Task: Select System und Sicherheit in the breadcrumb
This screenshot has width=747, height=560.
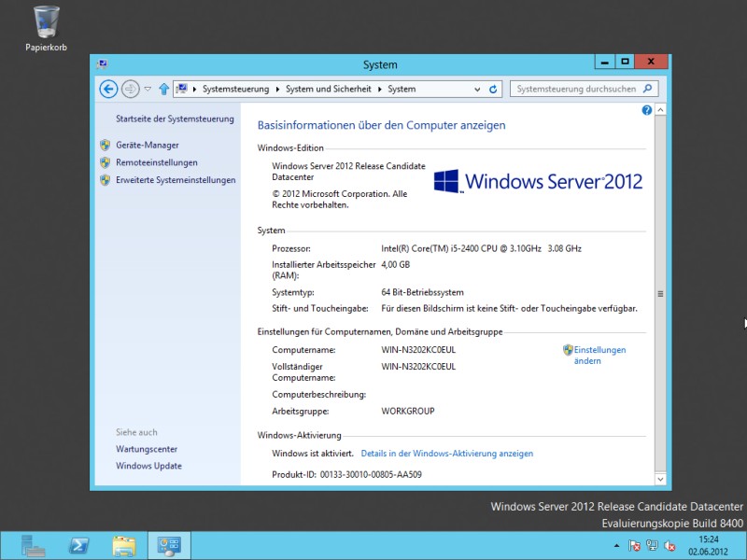Action: pos(329,89)
